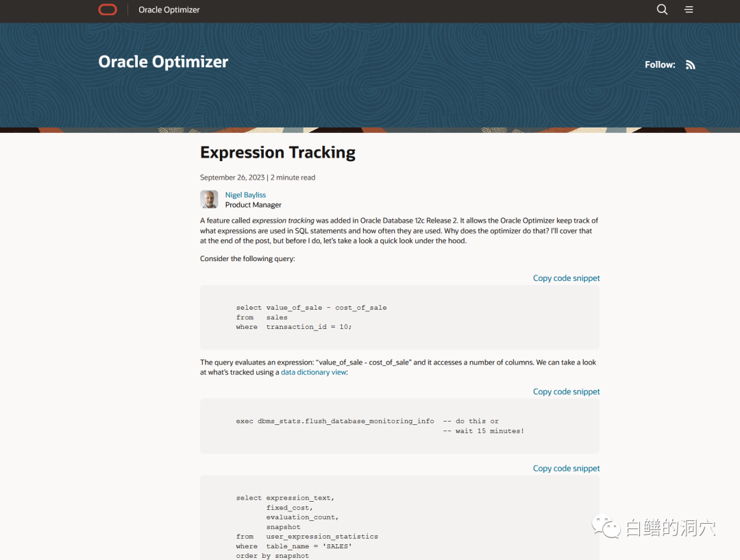Screen dimensions: 740x560
Task: Open the search magnifier icon
Action: click(x=662, y=10)
